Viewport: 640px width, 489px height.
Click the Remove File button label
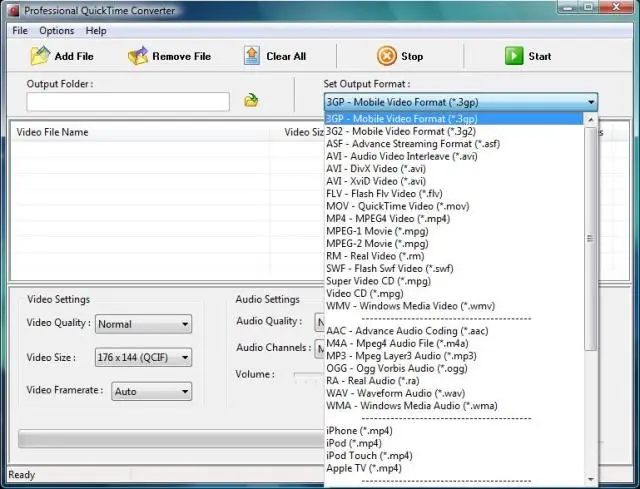click(182, 56)
